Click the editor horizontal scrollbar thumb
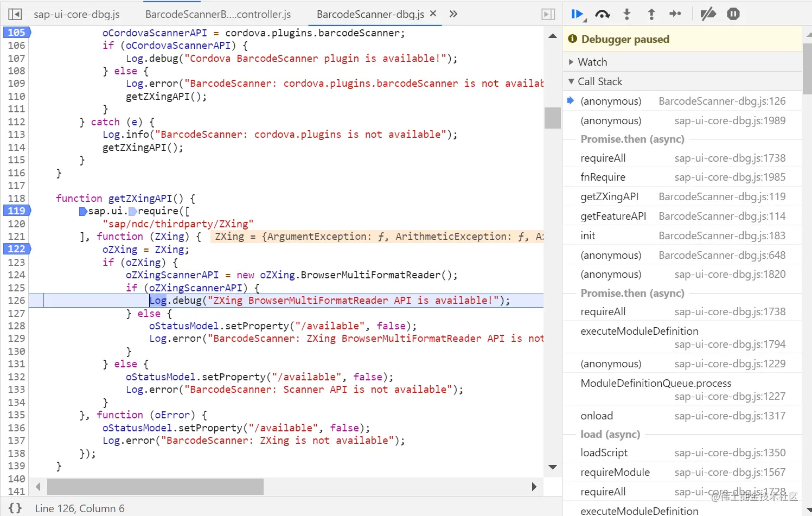812x516 pixels. pyautogui.click(x=155, y=487)
